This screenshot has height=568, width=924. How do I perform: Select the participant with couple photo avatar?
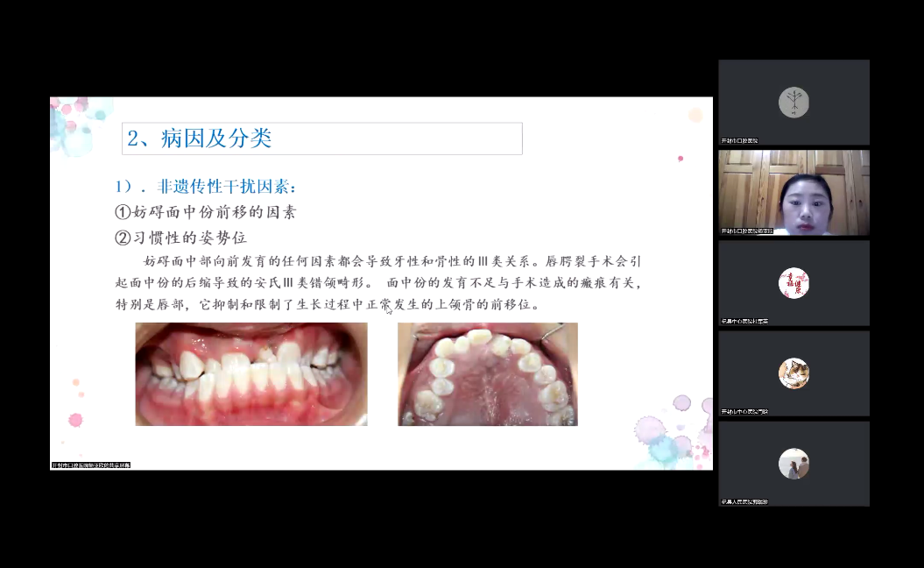coord(794,463)
